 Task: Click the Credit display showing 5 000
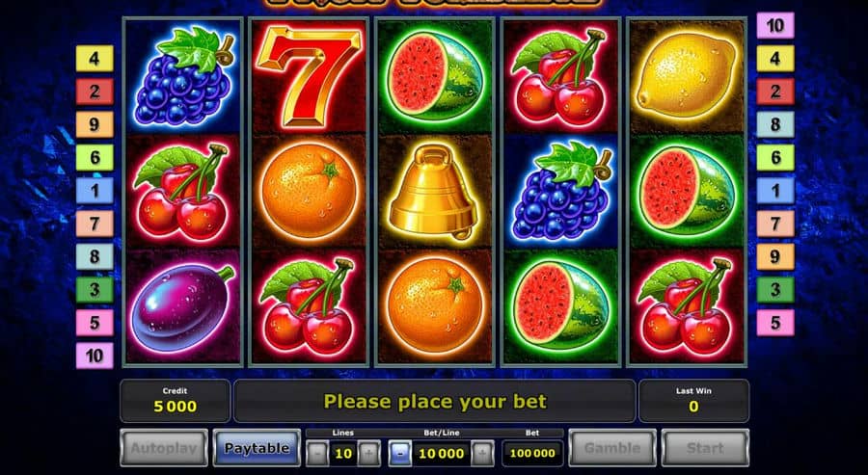tap(175, 401)
